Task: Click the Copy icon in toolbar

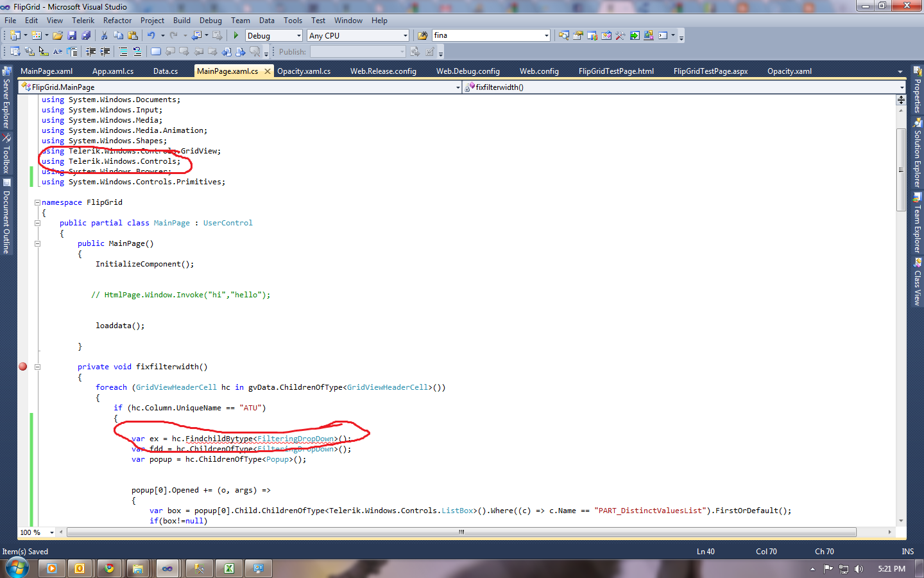Action: pyautogui.click(x=118, y=35)
